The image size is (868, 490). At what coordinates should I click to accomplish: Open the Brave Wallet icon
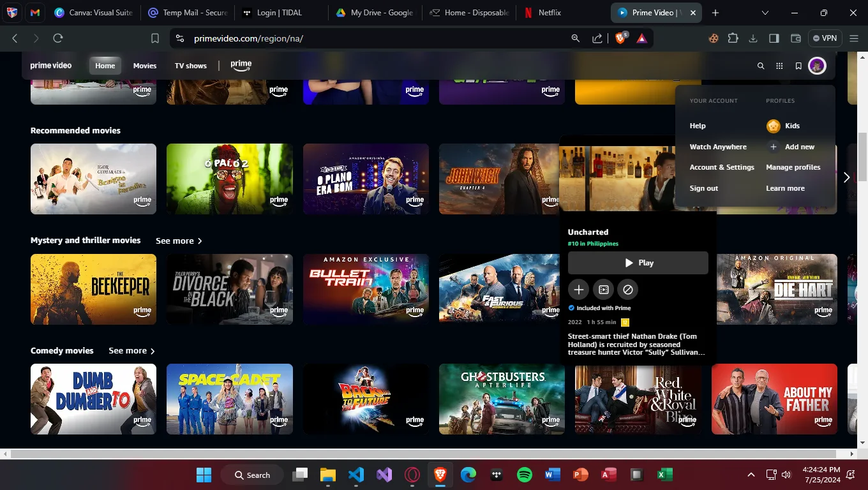point(795,38)
